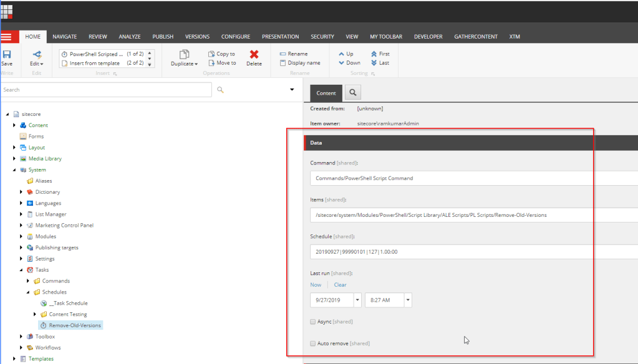Click the red Delete icon
Viewport: 638px width, 364px height.
tap(254, 55)
